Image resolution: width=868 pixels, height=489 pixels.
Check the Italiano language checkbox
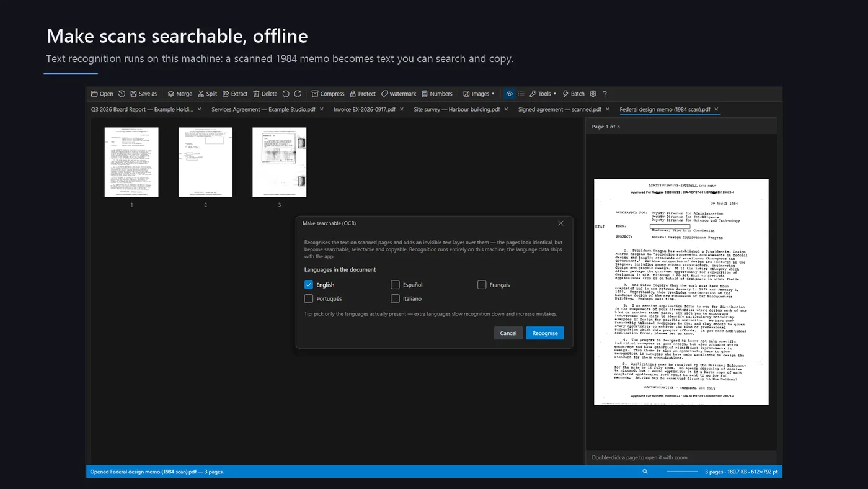tap(395, 298)
